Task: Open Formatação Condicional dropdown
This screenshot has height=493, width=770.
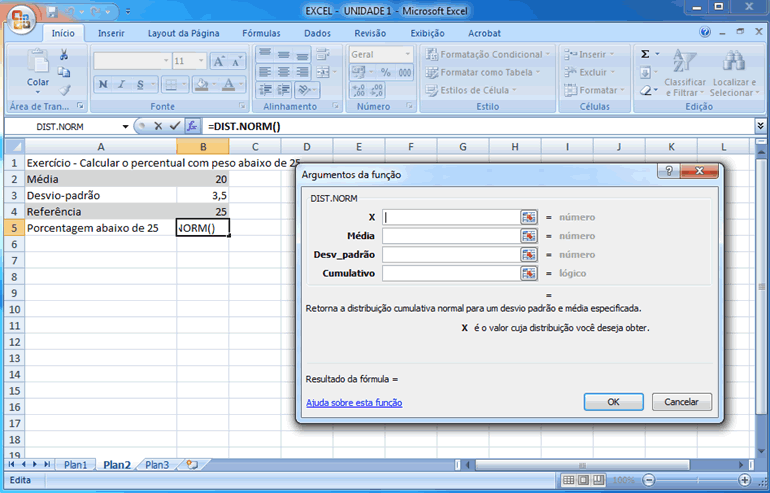Action: pyautogui.click(x=490, y=55)
